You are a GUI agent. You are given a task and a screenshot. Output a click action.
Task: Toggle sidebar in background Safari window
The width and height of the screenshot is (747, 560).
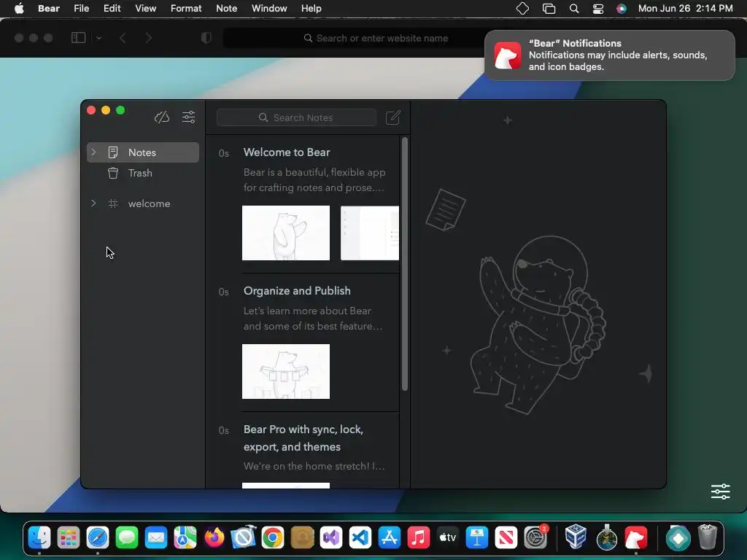[x=78, y=38]
